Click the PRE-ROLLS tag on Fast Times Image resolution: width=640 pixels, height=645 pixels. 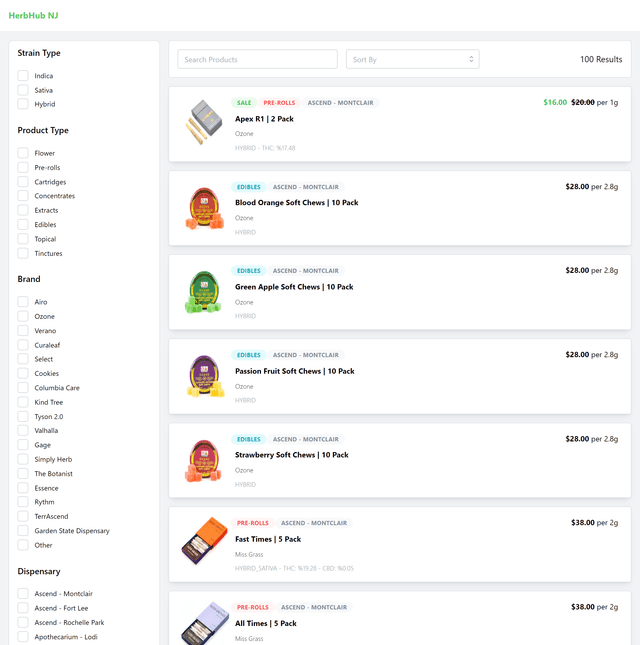(253, 523)
